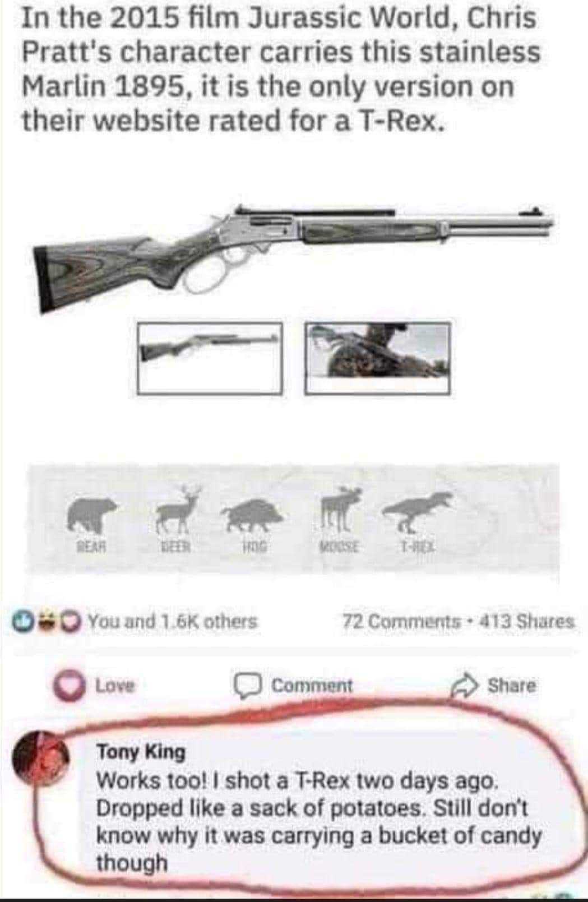Open the 'You and 1.6K others' list
Image resolution: width=588 pixels, height=902 pixels.
click(x=173, y=622)
